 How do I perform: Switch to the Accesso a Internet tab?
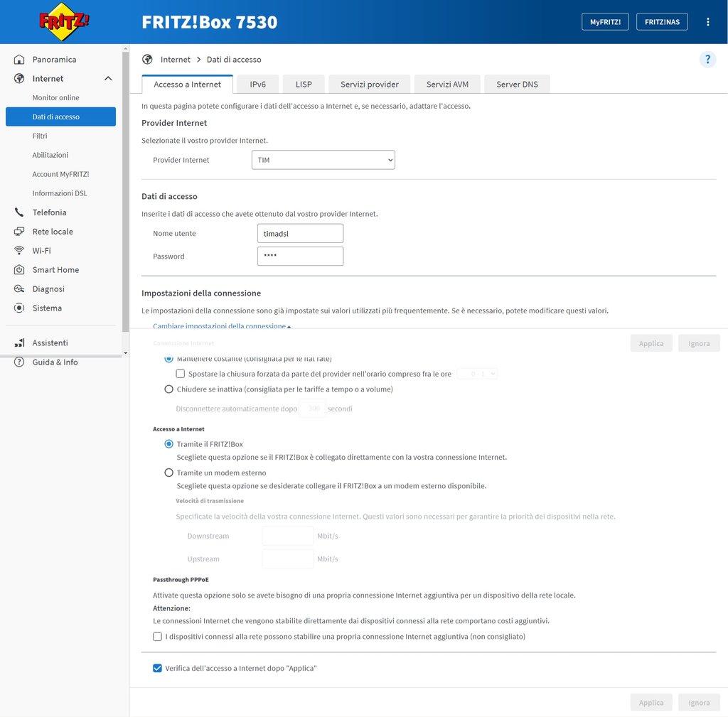(187, 85)
